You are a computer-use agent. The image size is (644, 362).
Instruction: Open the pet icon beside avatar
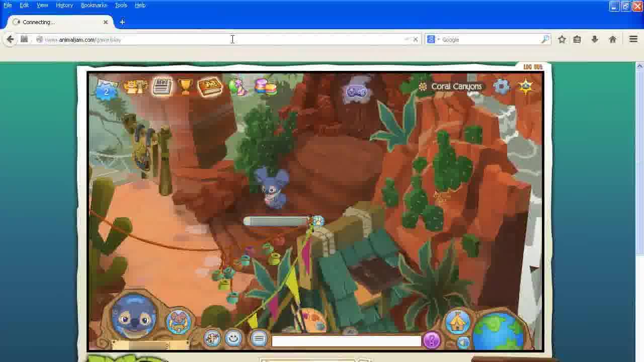179,321
